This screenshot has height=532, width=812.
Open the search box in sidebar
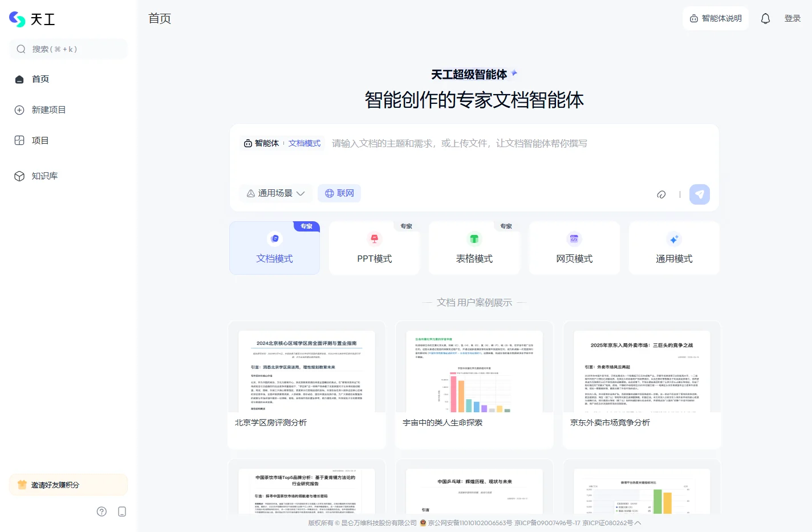68,49
